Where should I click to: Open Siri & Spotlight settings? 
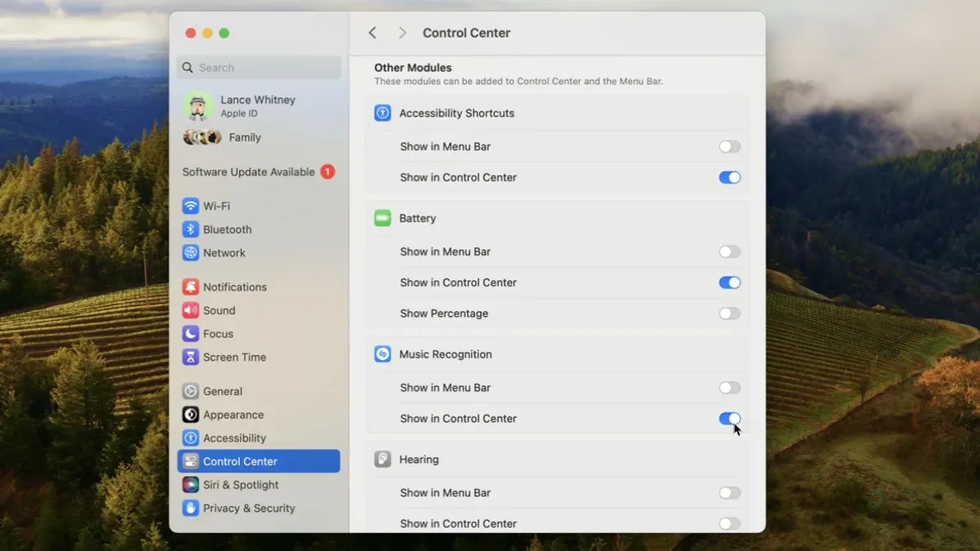(x=259, y=485)
